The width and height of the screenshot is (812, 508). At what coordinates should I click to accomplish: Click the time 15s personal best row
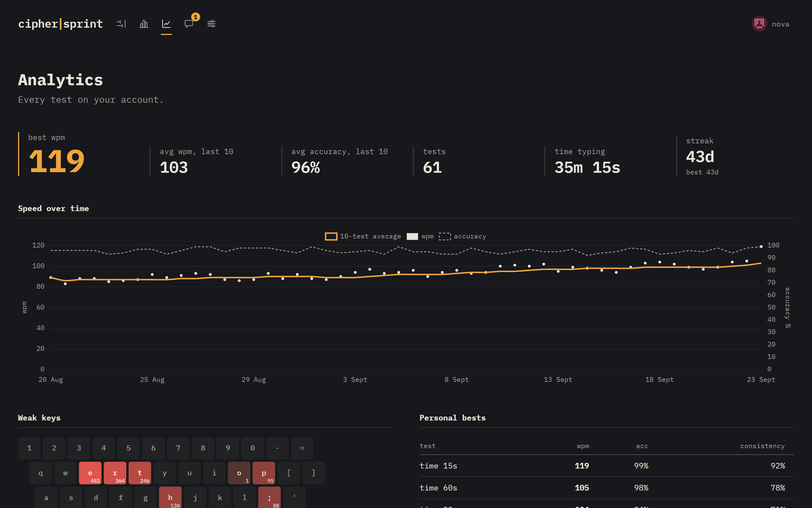606,466
